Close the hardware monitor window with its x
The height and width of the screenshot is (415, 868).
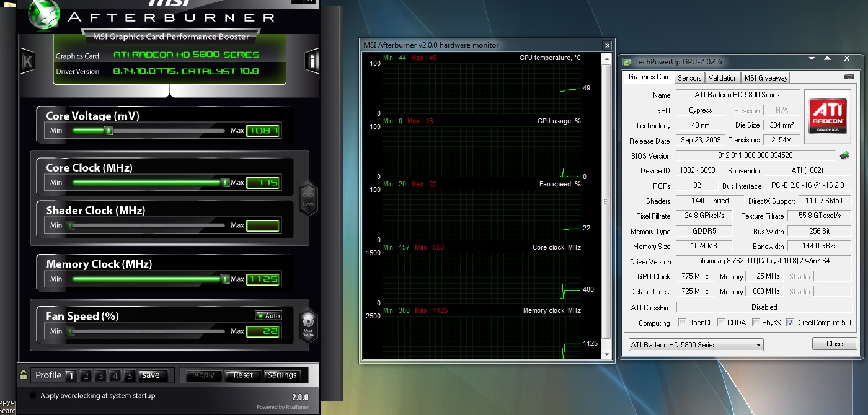point(607,45)
